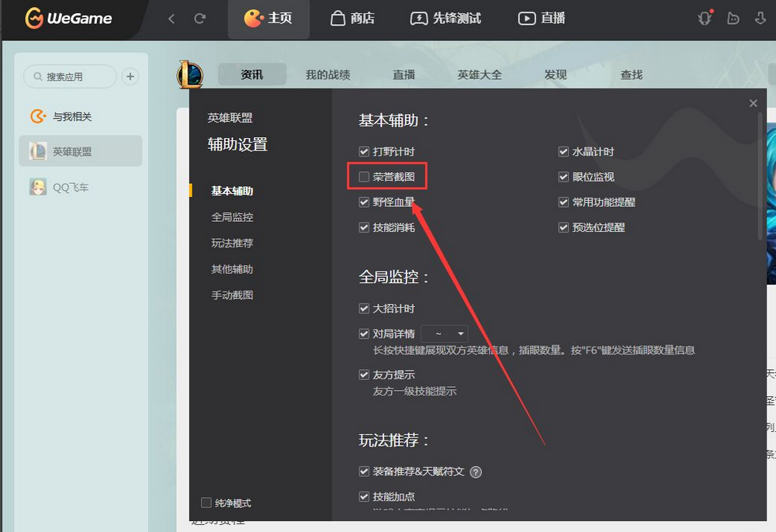Click the 基本辅助： section heading
The image size is (776, 532).
pos(393,120)
